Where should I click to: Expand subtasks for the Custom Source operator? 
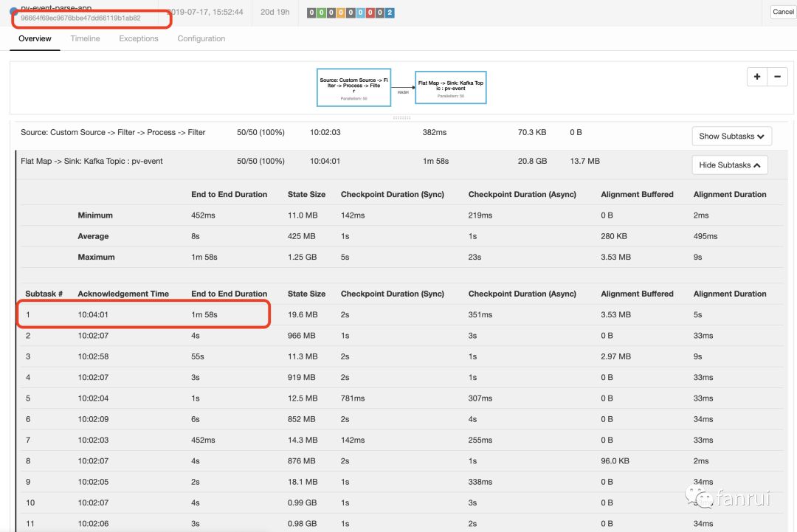tap(731, 137)
